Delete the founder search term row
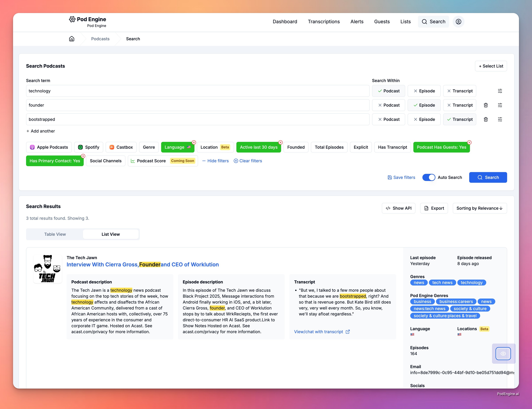This screenshot has height=409, width=532. point(485,105)
